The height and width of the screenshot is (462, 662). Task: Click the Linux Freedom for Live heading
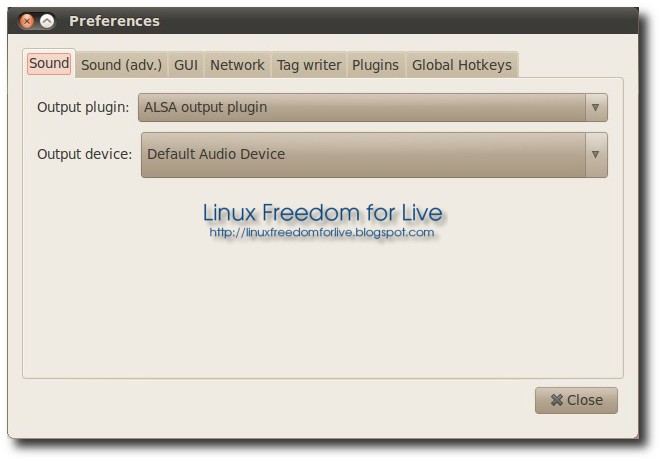[x=322, y=212]
